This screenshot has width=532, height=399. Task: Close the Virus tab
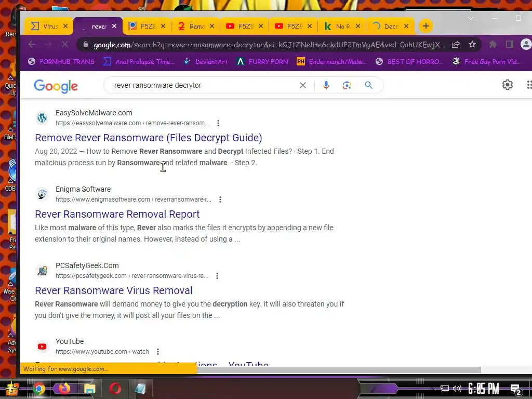coord(65,26)
